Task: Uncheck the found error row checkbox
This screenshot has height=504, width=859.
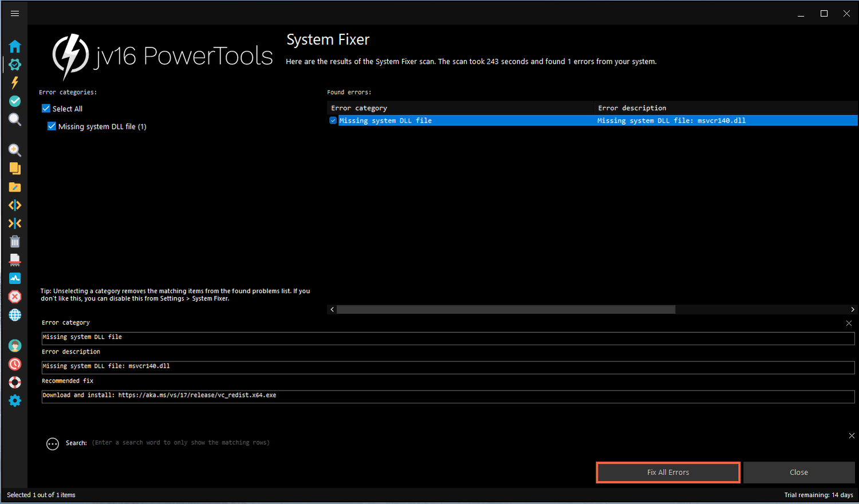Action: [x=333, y=120]
